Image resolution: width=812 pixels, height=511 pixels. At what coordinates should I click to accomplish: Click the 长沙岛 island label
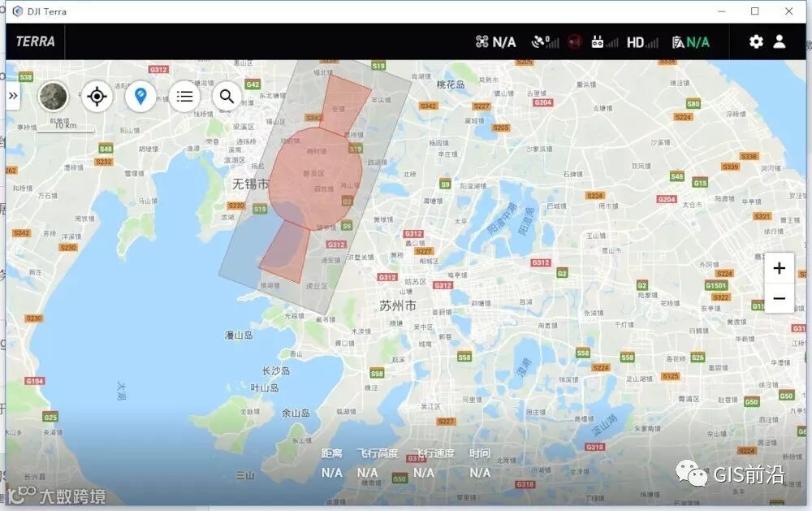pos(275,371)
